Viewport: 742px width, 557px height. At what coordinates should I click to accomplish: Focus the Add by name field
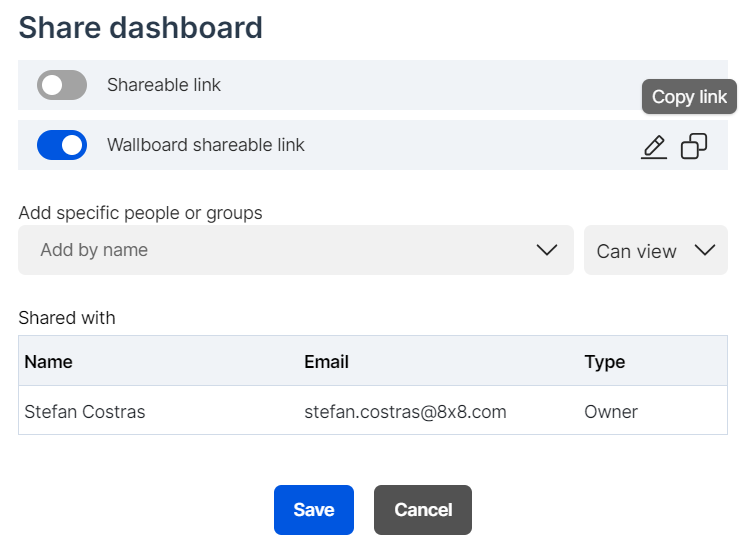270,250
